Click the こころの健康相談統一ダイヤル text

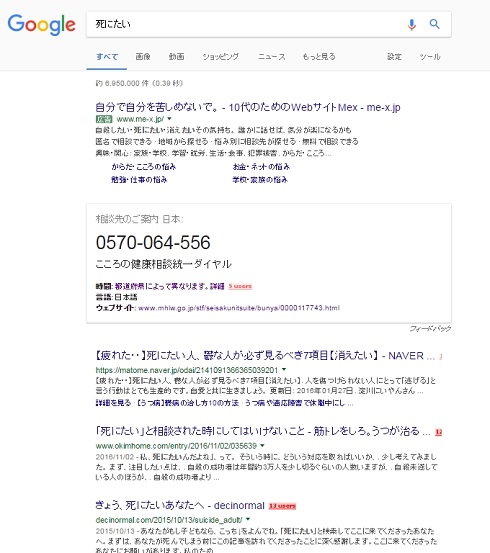coord(164,264)
